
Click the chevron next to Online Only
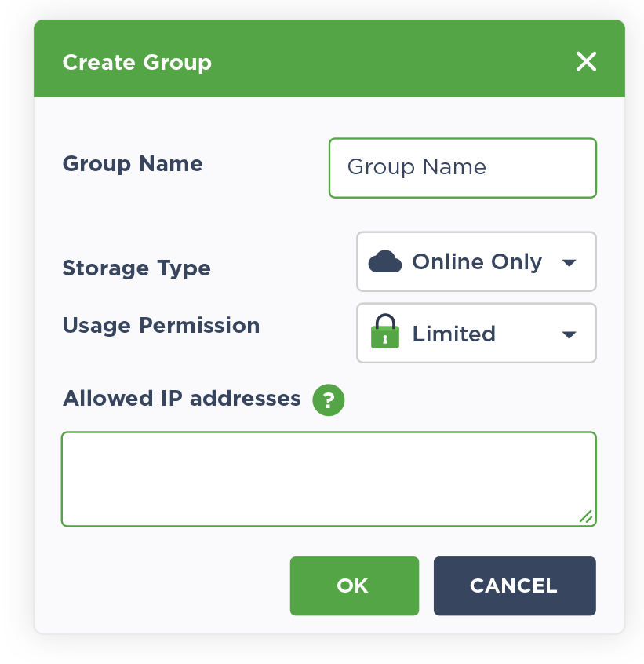point(569,261)
